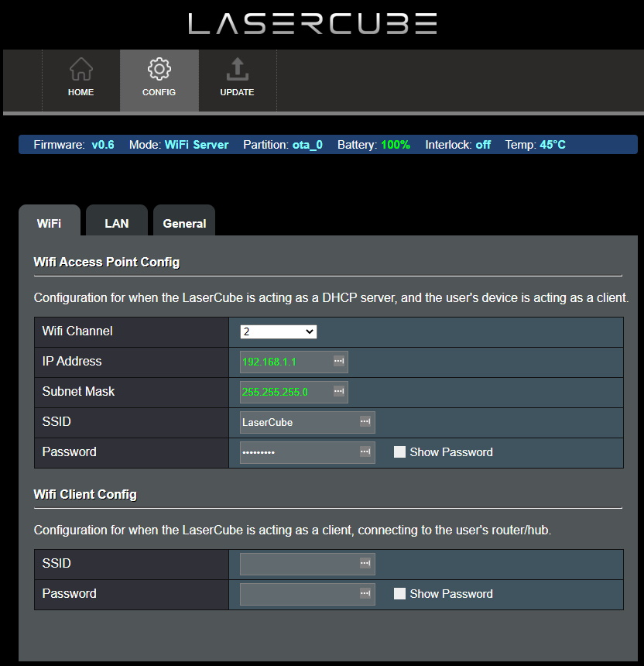The image size is (644, 666).
Task: Click the icon in the access point Password field
Action: pos(365,452)
